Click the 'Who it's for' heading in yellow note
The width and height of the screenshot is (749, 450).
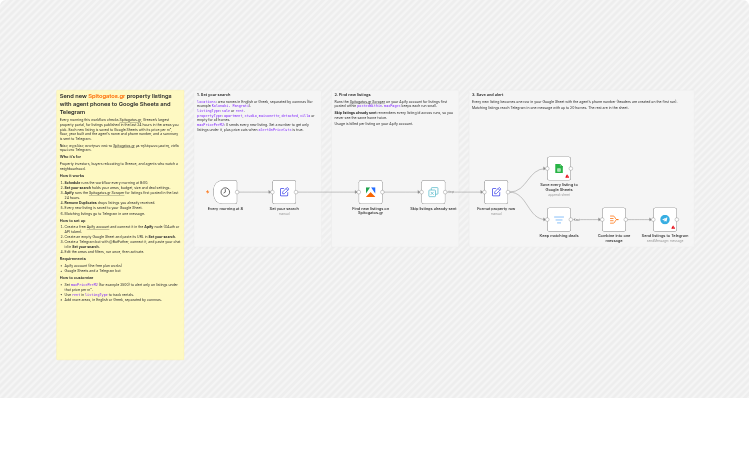click(x=70, y=157)
